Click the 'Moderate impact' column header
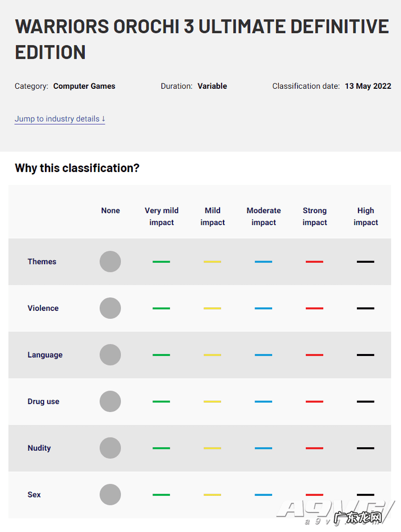Viewport: 401px width, 532px height. [x=264, y=217]
